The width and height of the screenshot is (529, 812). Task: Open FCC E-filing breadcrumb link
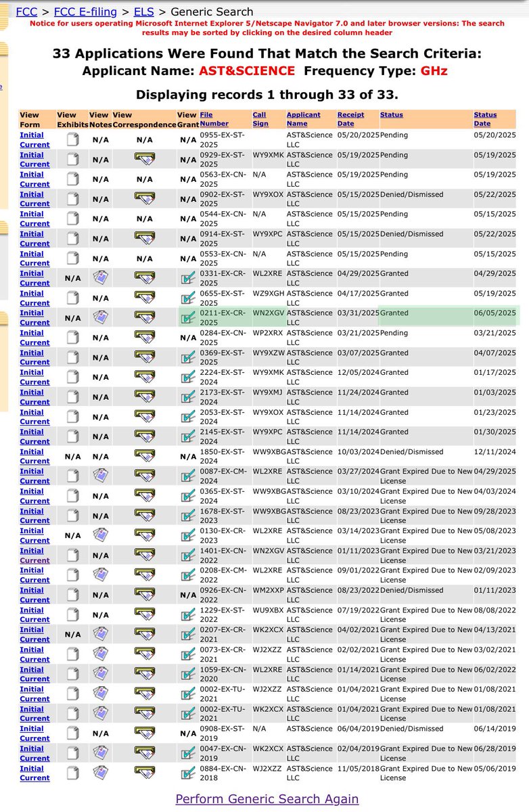(85, 12)
